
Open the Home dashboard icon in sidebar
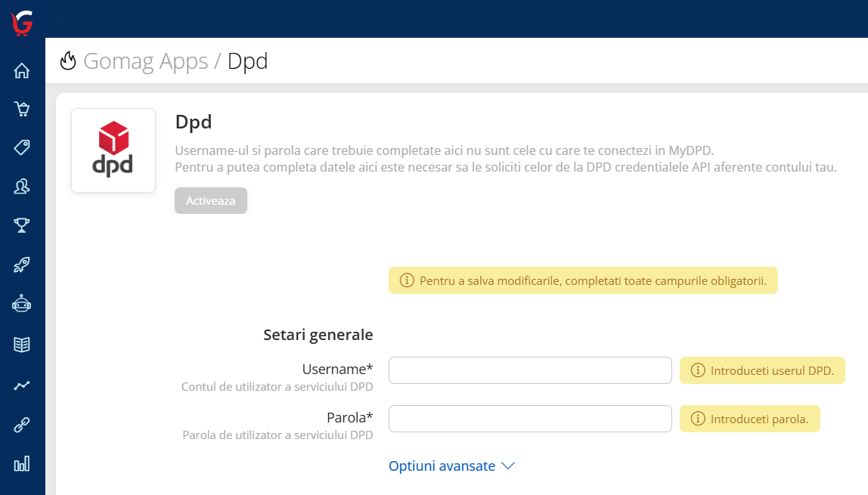[x=21, y=70]
